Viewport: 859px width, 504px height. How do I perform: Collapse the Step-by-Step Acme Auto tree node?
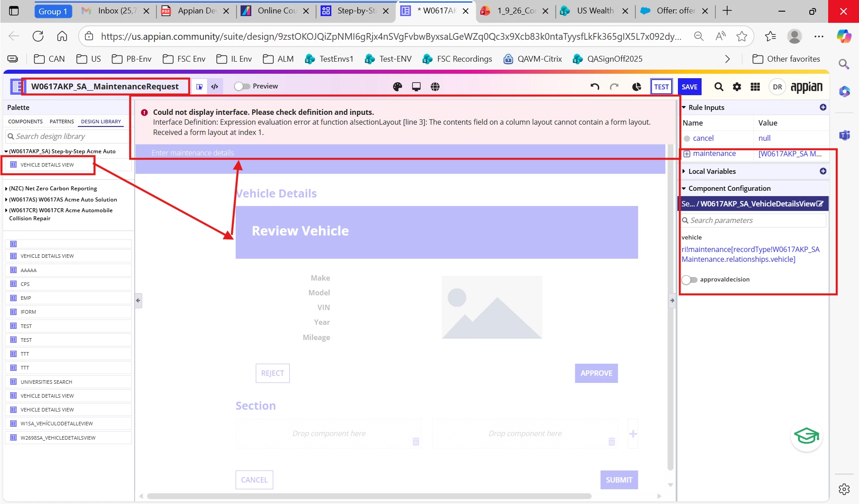coord(6,151)
